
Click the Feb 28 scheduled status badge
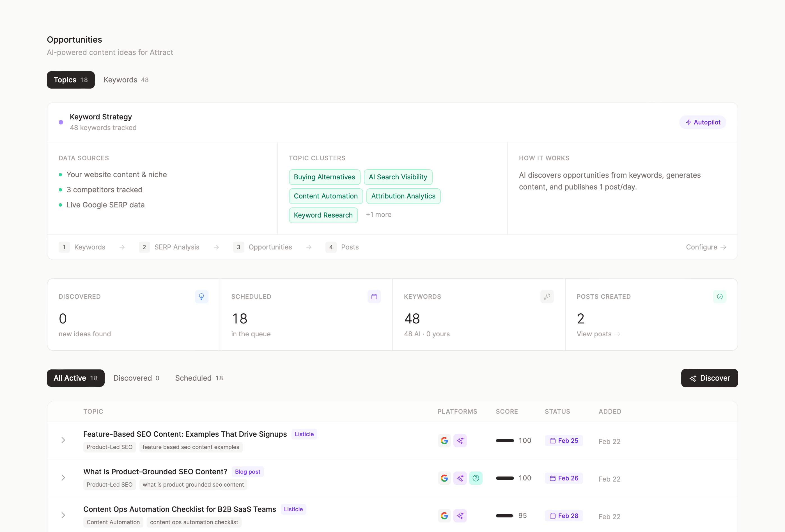click(x=564, y=515)
